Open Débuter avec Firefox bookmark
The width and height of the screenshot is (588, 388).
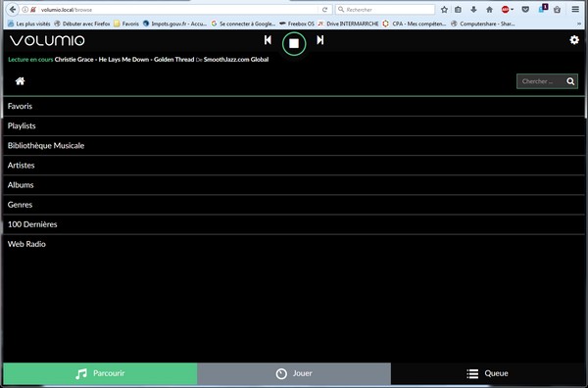(82, 24)
